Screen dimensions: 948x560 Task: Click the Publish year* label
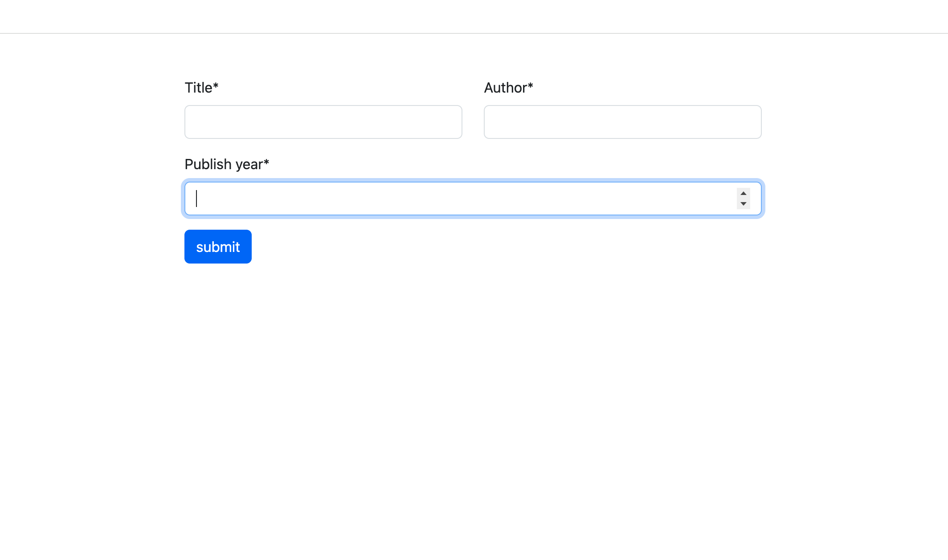[x=227, y=164]
